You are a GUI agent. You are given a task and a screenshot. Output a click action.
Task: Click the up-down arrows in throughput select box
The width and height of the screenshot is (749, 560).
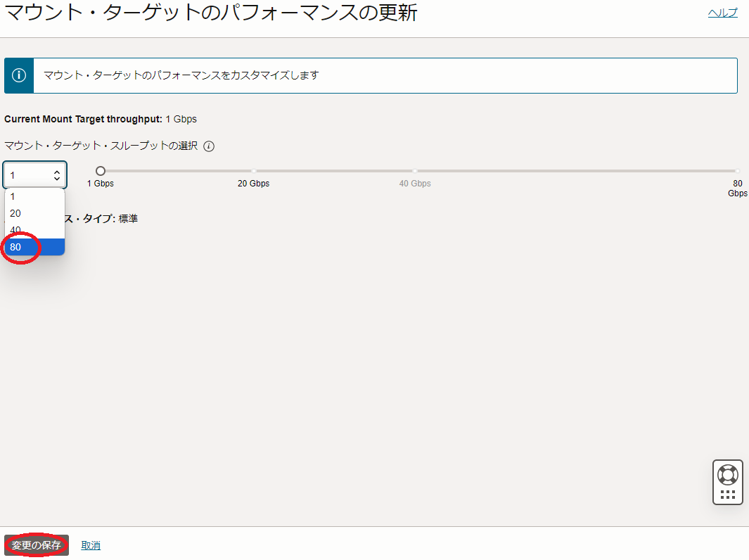[x=57, y=175]
